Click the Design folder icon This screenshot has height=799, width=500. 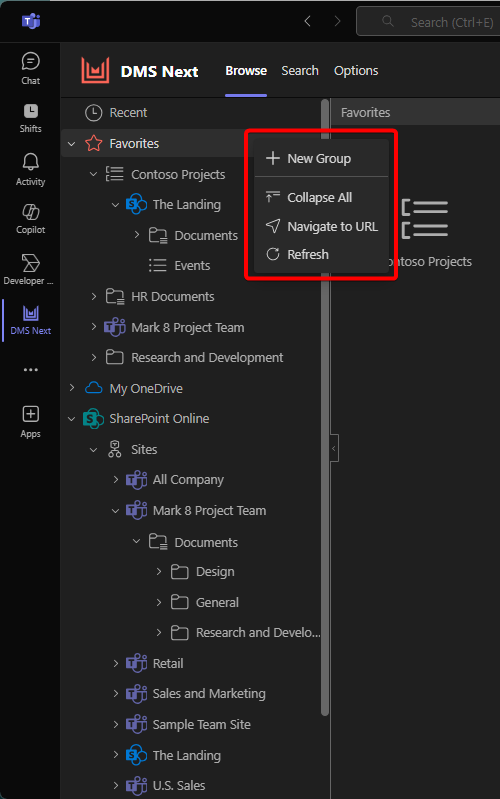click(179, 572)
